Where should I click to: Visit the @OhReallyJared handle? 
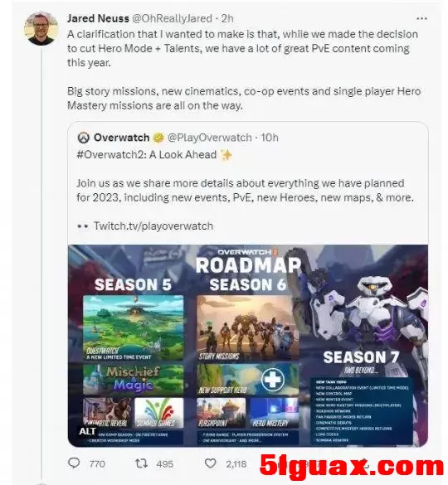172,18
